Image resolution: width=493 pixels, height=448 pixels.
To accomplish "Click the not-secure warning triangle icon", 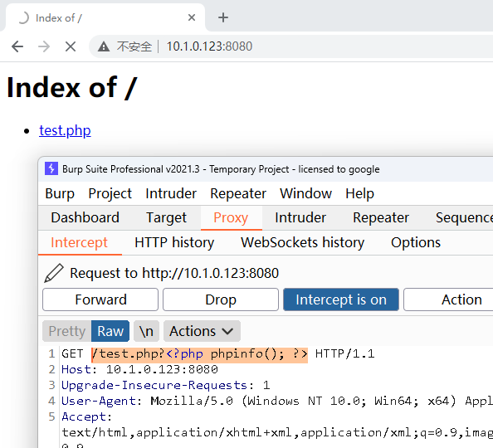I will click(104, 46).
